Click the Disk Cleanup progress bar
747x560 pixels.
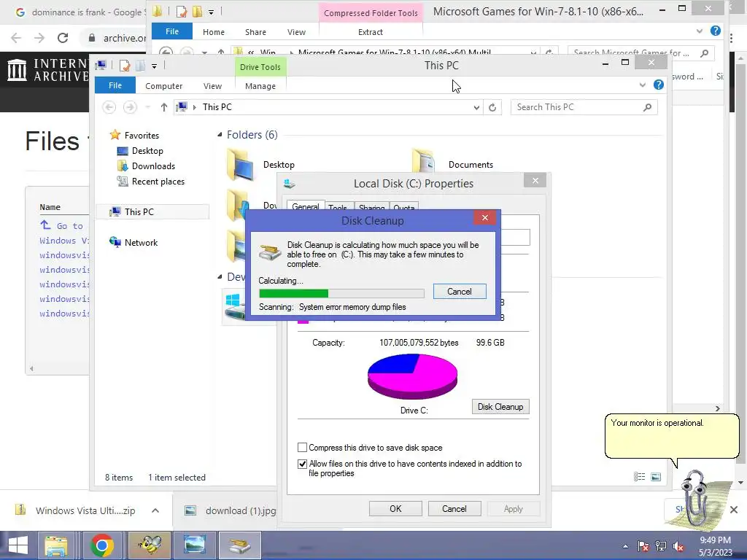point(341,293)
